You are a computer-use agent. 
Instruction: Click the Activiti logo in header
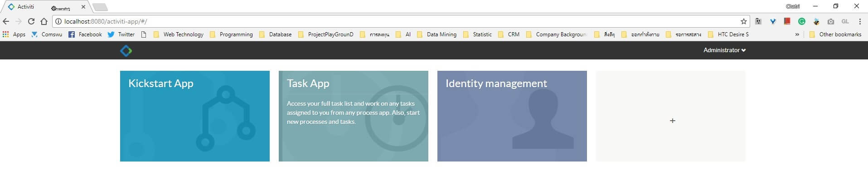pos(126,51)
